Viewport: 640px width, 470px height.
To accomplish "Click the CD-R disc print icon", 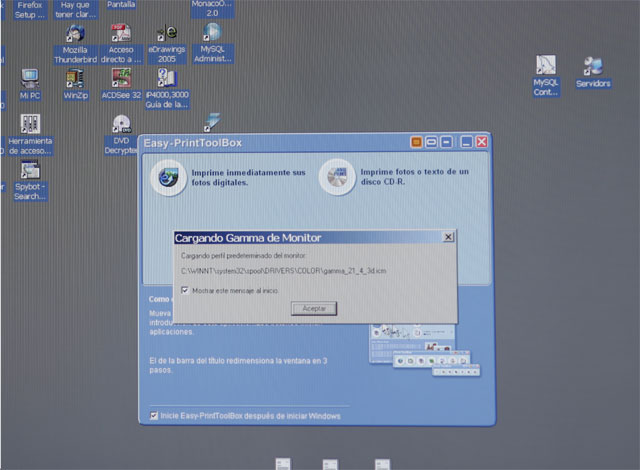I will [x=335, y=177].
